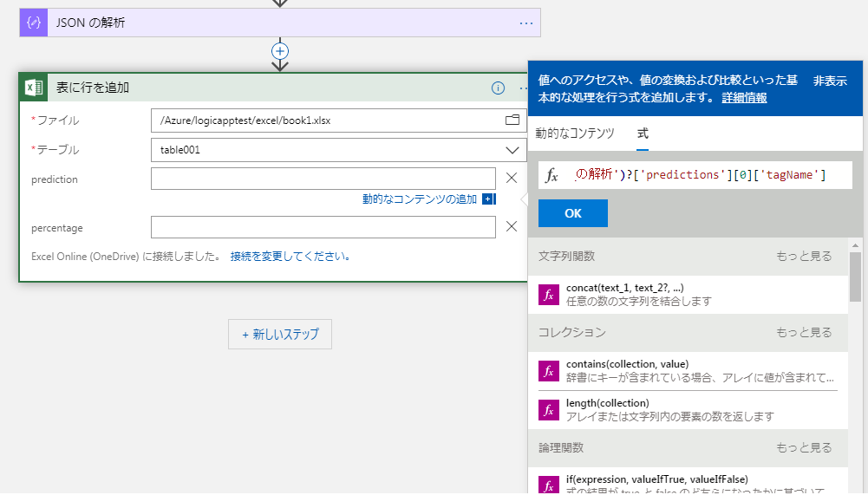Screen dimensions: 868x495
Task: Show more 文字列関数 via もっと見る
Action: (804, 256)
